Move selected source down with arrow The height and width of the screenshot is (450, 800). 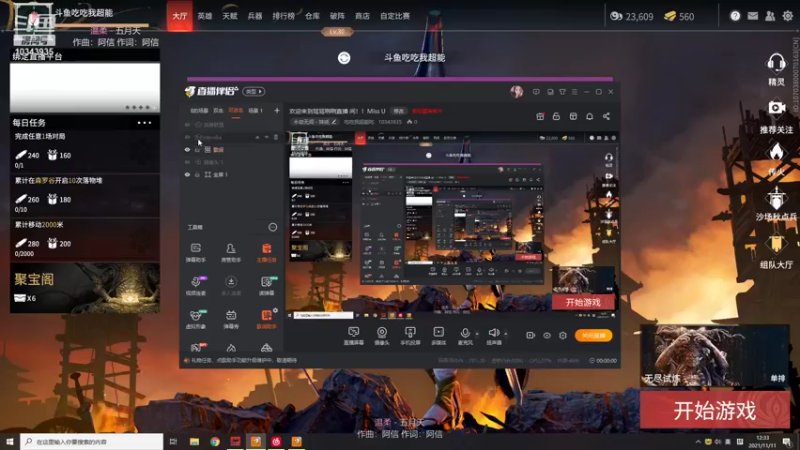click(x=266, y=137)
